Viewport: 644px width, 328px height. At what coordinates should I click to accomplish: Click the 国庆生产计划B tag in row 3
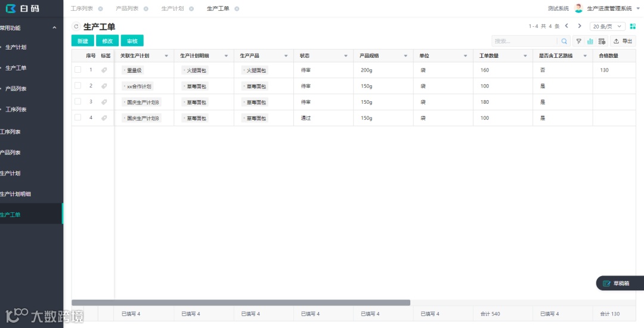141,102
